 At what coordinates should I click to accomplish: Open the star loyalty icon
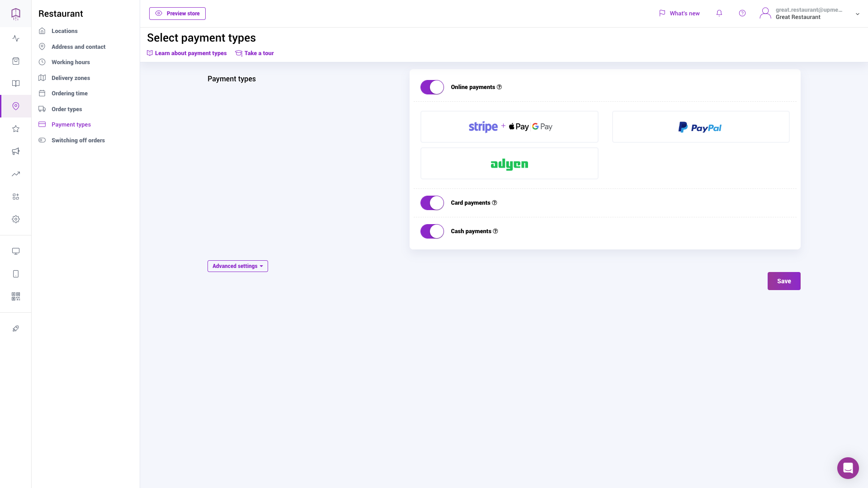pyautogui.click(x=16, y=129)
